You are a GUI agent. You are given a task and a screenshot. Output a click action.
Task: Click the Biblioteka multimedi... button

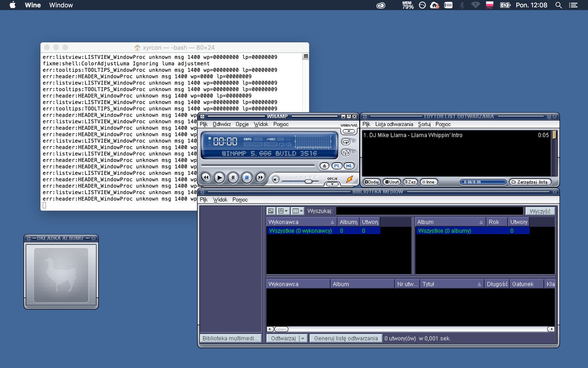tap(230, 339)
